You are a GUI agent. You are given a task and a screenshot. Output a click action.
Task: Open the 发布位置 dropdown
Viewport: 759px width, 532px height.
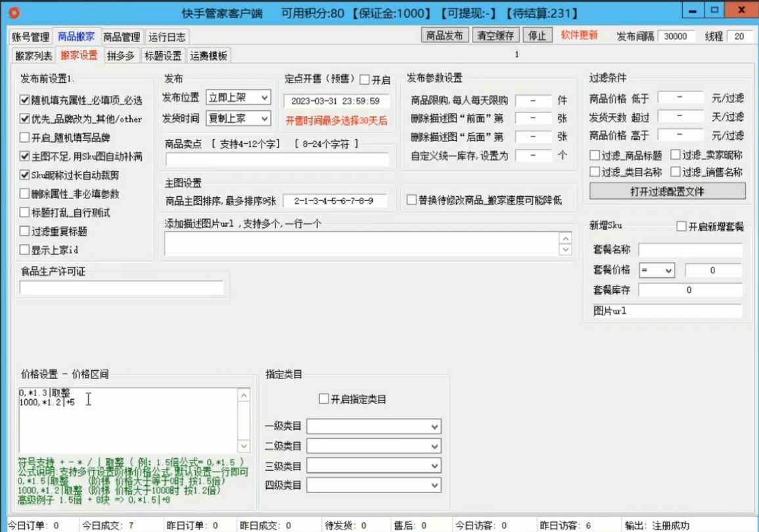point(238,98)
